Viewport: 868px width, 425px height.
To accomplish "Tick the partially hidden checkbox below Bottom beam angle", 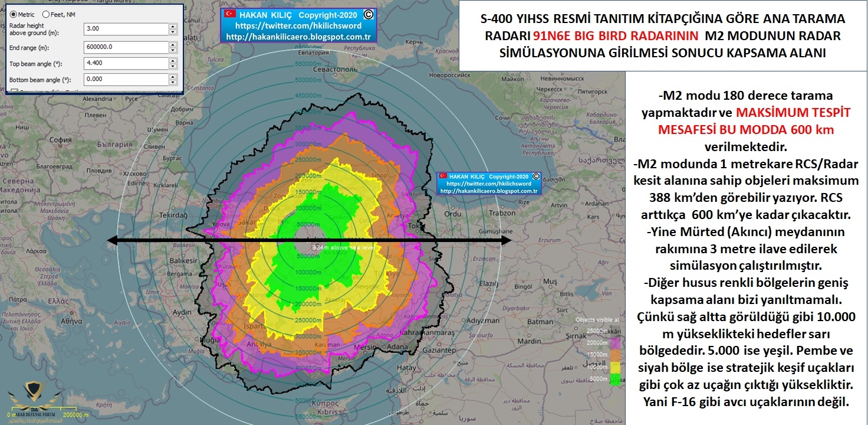I will click(14, 91).
